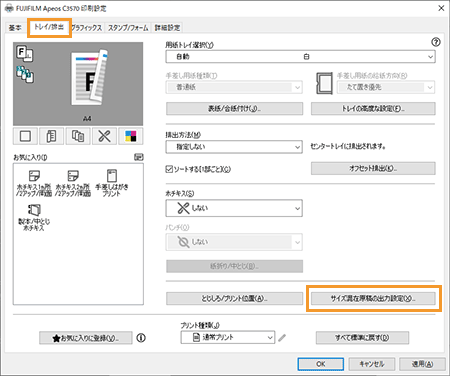Click the サイズ混在原稿の出力設定 button

(373, 299)
